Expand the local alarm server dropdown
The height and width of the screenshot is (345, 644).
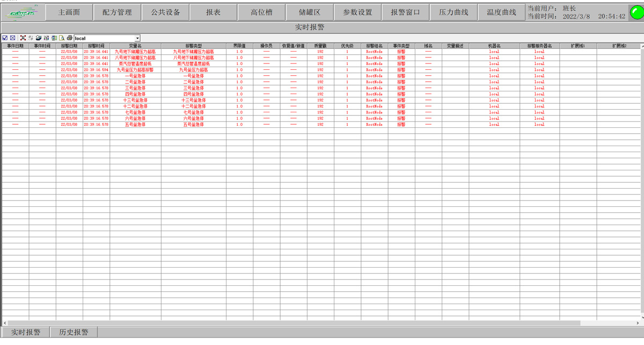click(137, 38)
